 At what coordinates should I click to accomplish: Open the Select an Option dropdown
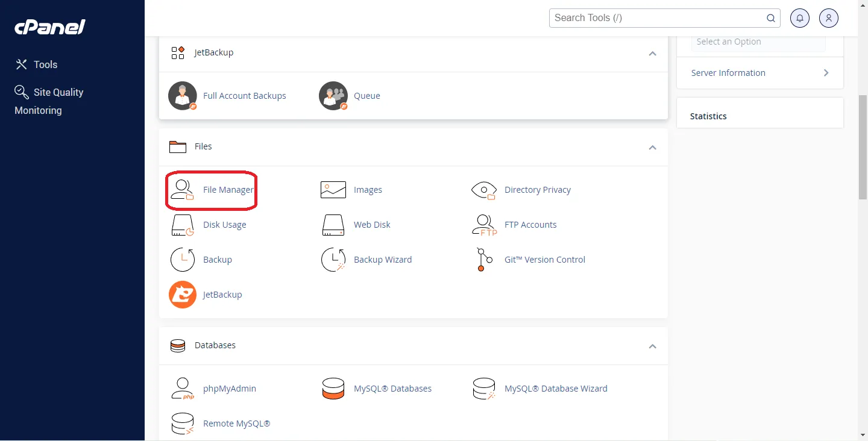click(x=758, y=42)
